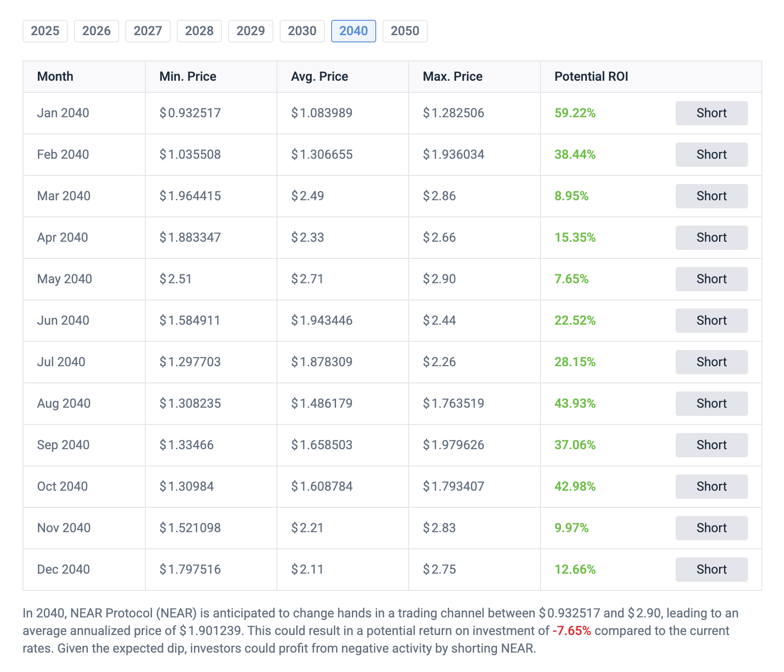The image size is (784, 672).
Task: Click the Potential ROI column header
Action: click(x=651, y=77)
